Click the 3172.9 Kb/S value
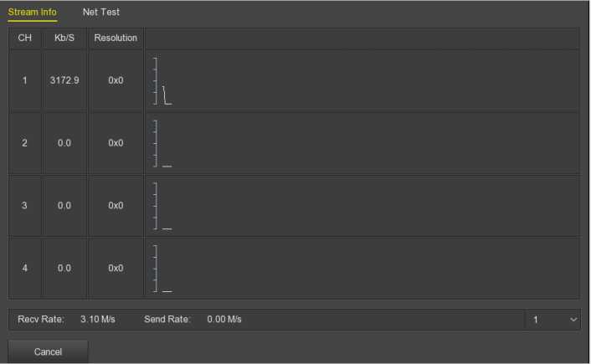Image resolution: width=591 pixels, height=364 pixels. (x=64, y=81)
